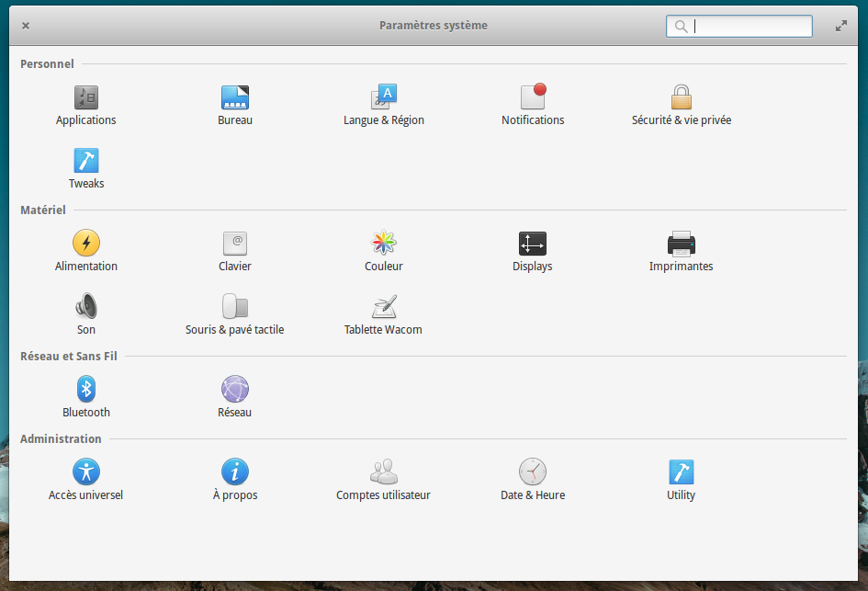Screen dimensions: 868x591
Task: Open Sécurité & vie privée padlock
Action: click(x=681, y=97)
